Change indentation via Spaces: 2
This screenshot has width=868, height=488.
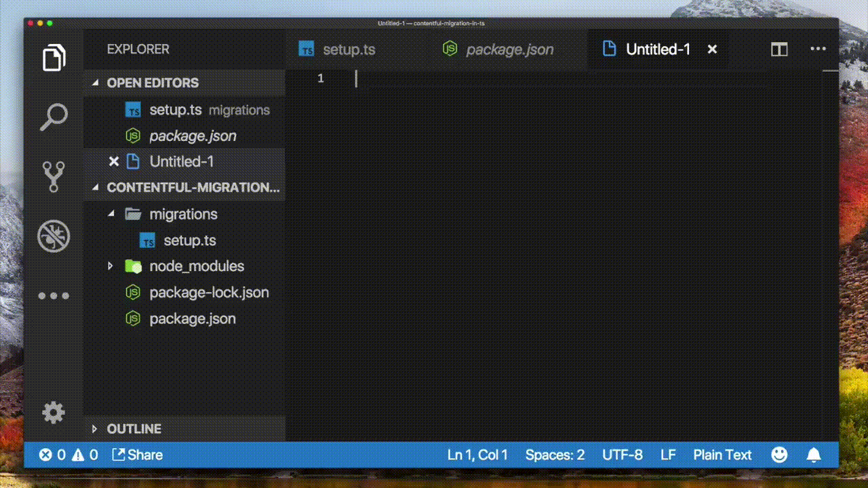tap(555, 455)
